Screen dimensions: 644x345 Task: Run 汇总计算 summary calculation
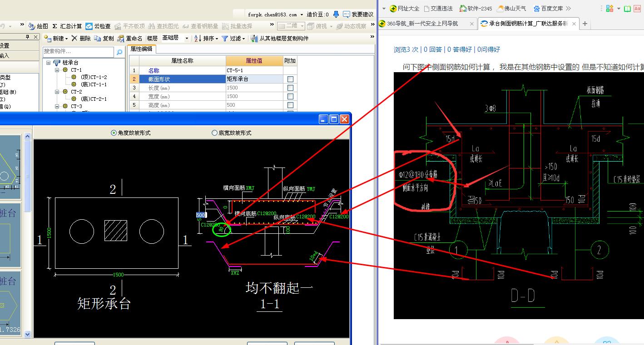[x=67, y=26]
